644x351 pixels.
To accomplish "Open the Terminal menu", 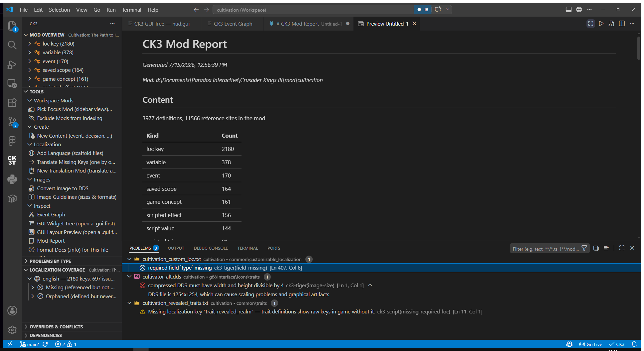I will click(x=131, y=10).
